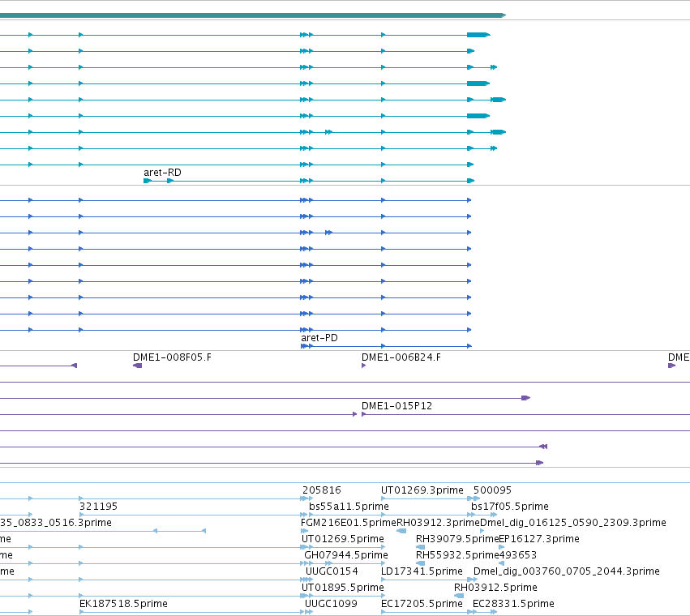Select RH03912.5prime label
The height and width of the screenshot is (616, 690).
click(496, 588)
